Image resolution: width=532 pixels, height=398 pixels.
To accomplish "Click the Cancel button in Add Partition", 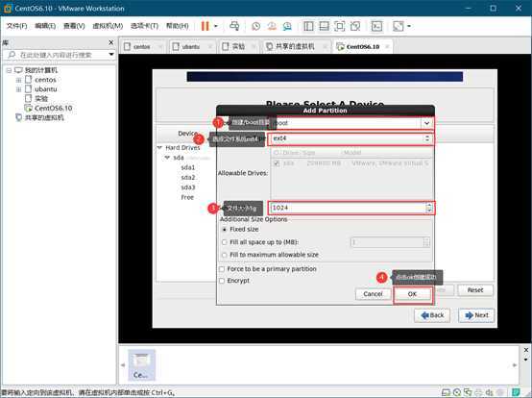I will point(373,294).
